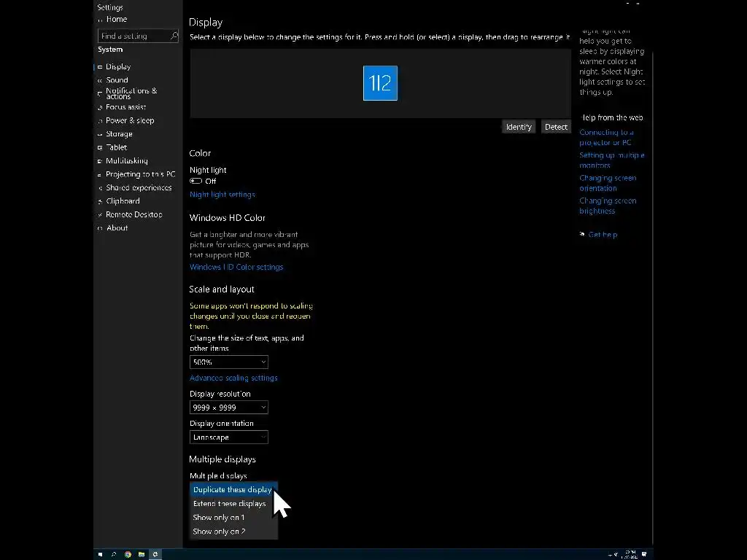Screen dimensions: 747x560
Task: Open Night light settings link
Action: [x=222, y=194]
